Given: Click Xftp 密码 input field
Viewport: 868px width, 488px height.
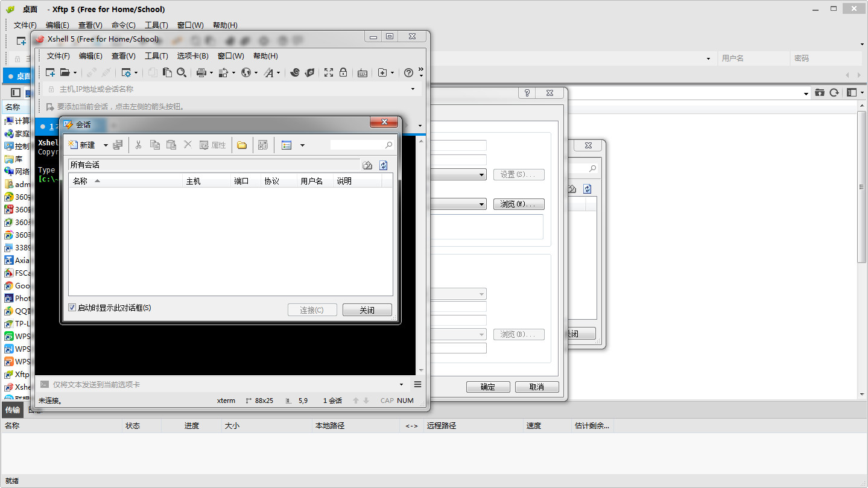Looking at the screenshot, I should pos(826,59).
